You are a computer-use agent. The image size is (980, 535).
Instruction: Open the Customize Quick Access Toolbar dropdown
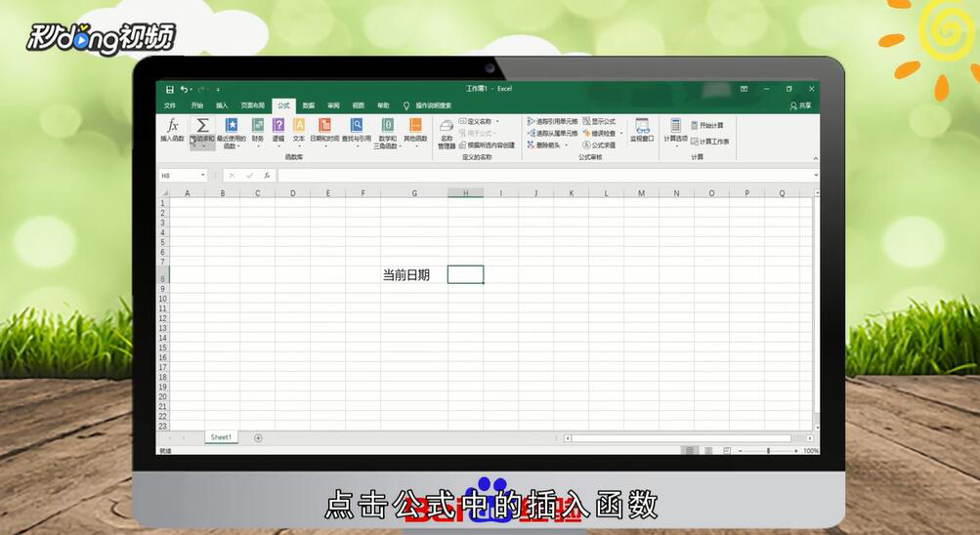[218, 89]
